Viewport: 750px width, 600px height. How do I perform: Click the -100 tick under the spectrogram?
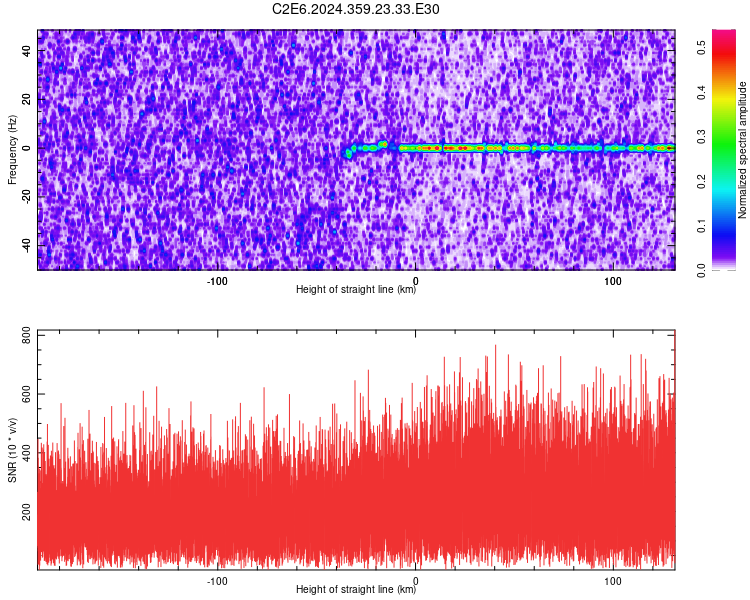(x=217, y=281)
